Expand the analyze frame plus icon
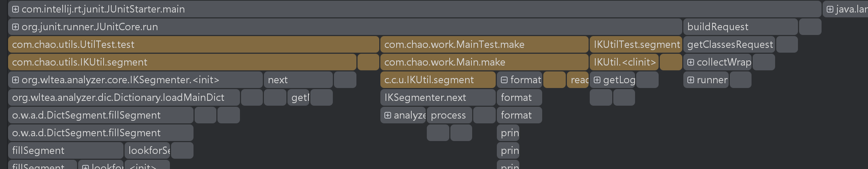 [388, 115]
